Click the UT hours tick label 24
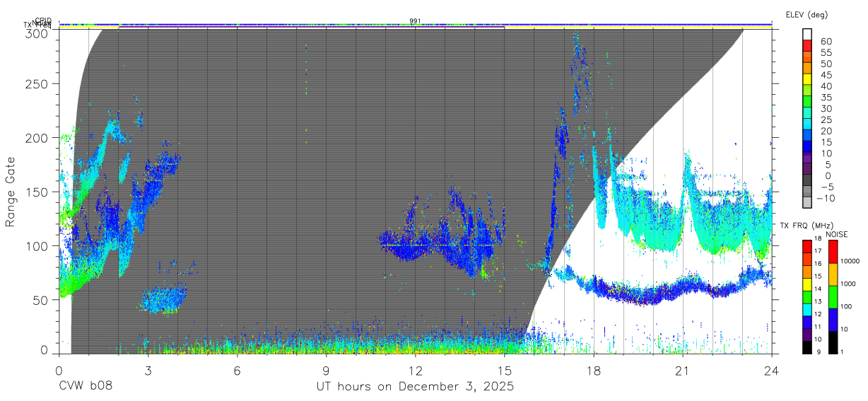 tap(772, 371)
